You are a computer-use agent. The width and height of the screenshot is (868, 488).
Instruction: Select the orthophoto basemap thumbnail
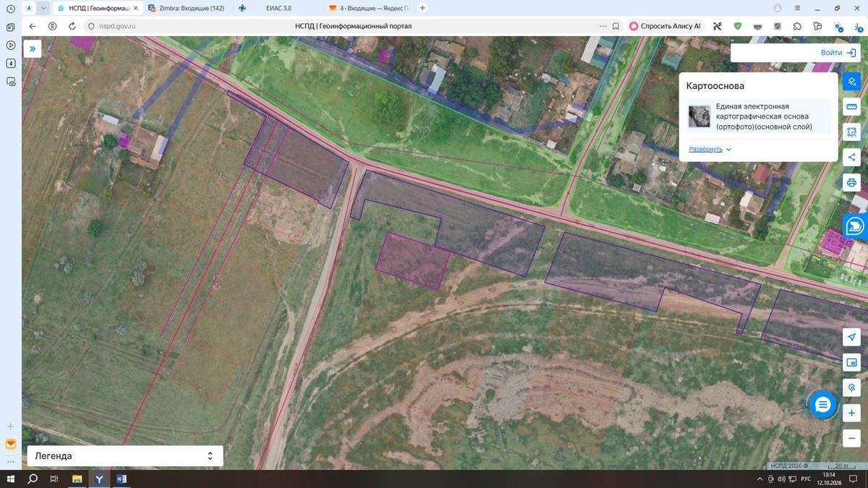(699, 116)
